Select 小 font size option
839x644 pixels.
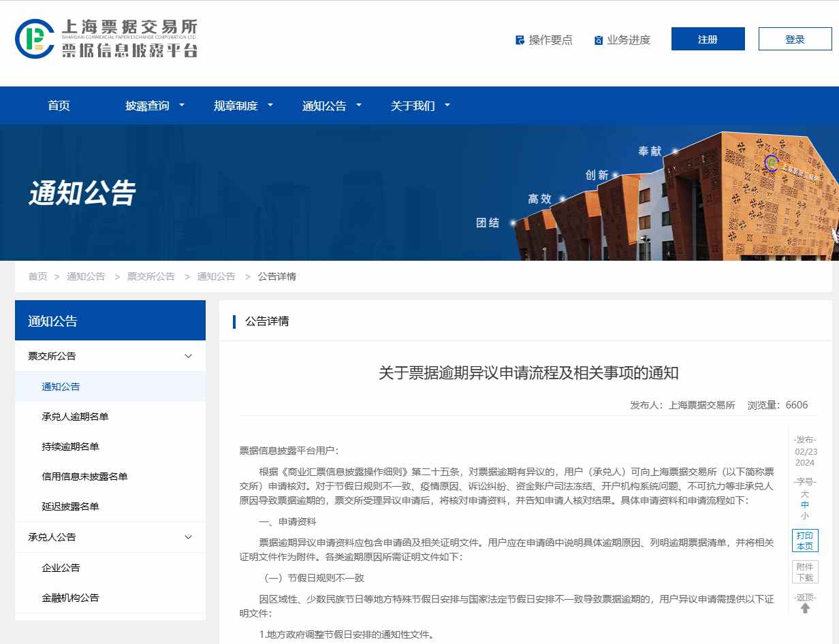coord(805,516)
